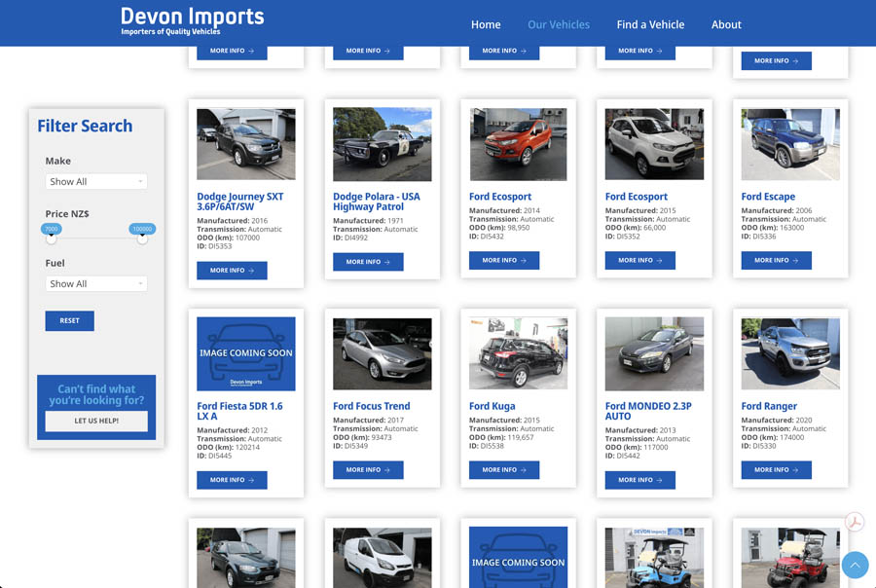Go to the Home menu item
This screenshot has height=588, width=876.
tap(486, 24)
